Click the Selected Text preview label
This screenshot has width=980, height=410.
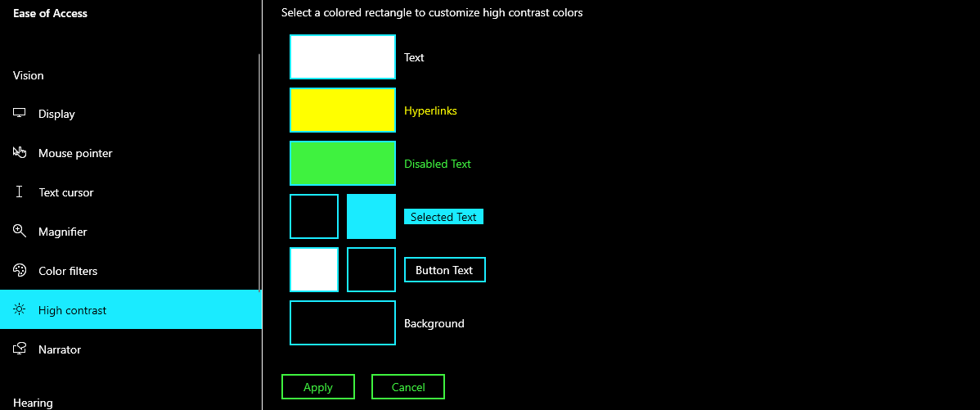[x=443, y=217]
